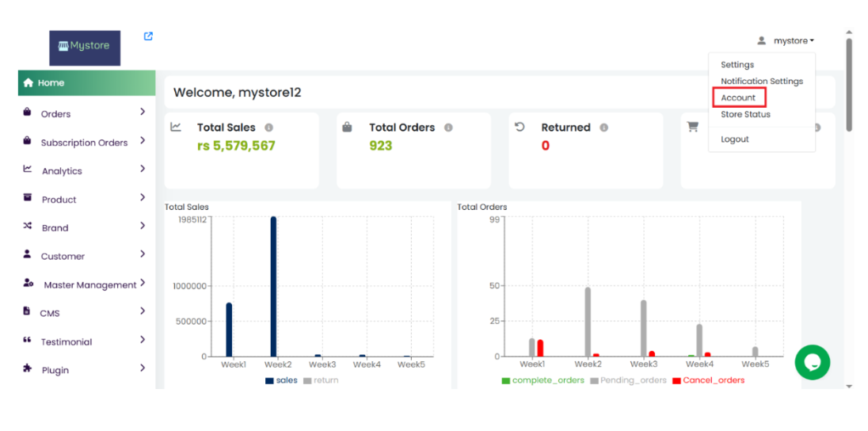Click the external link icon beside the Mystore logo
Image resolution: width=868 pixels, height=431 pixels.
pyautogui.click(x=148, y=36)
